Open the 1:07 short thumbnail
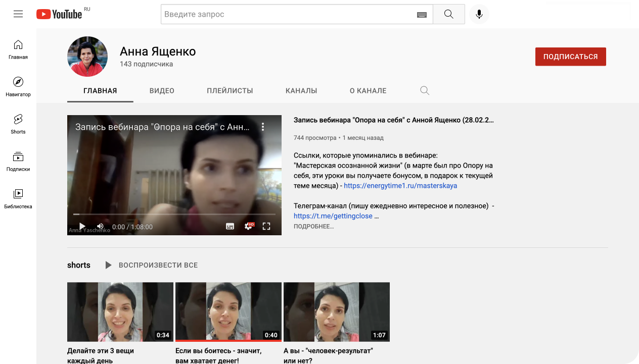The image size is (639, 364). pos(337,312)
